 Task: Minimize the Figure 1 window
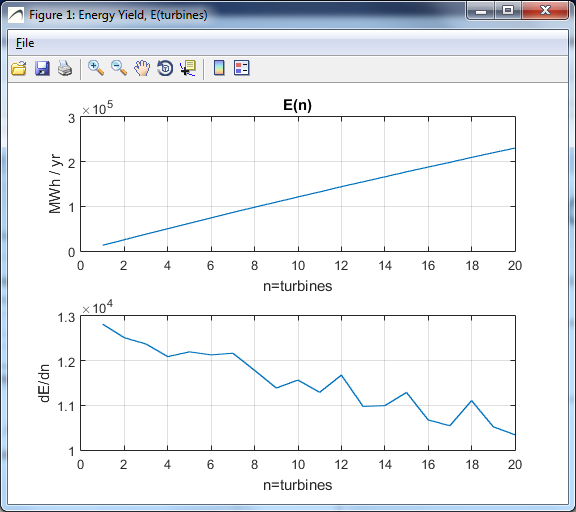tap(481, 11)
